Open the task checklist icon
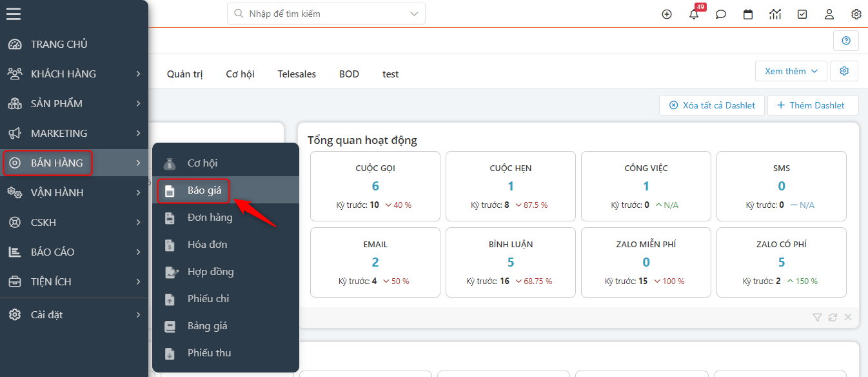 point(802,14)
